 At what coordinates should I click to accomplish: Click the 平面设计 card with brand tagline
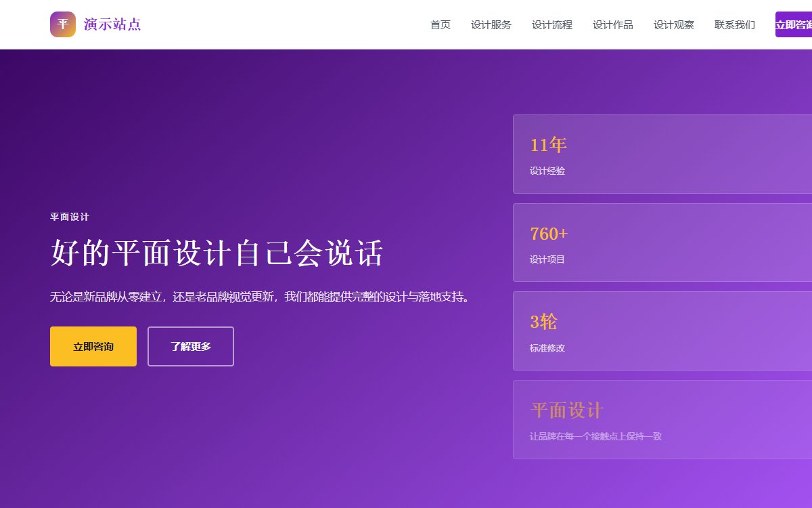662,420
